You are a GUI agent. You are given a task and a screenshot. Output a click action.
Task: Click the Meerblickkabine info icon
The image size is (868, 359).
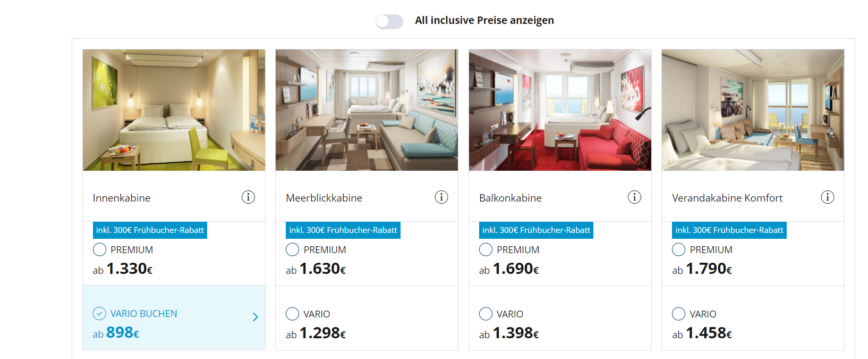point(441,197)
